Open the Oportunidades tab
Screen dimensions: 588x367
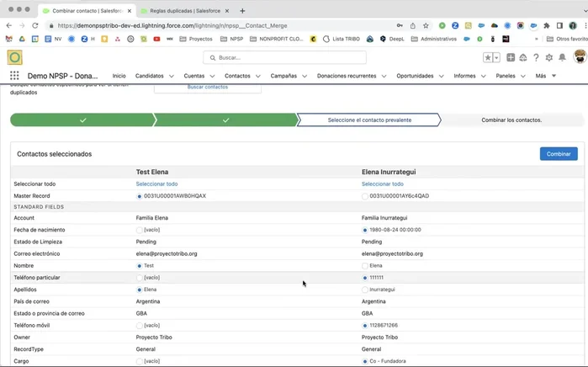(415, 76)
